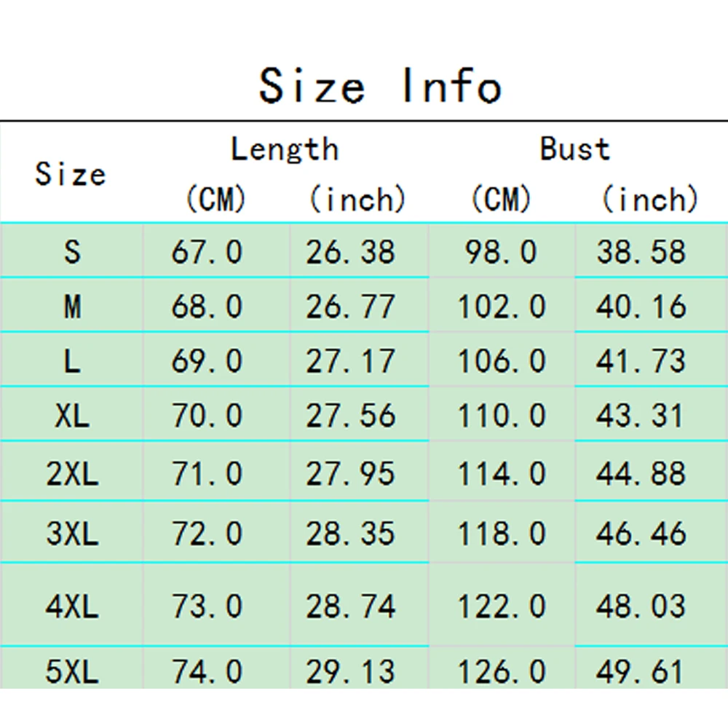Click the 26.77 inch length value
Viewport: 728px width, 728px height.
(x=350, y=306)
